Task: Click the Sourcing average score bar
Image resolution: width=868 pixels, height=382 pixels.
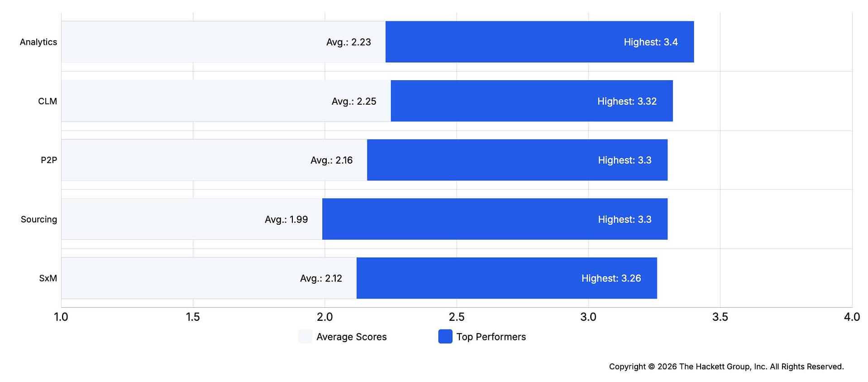Action: point(191,219)
